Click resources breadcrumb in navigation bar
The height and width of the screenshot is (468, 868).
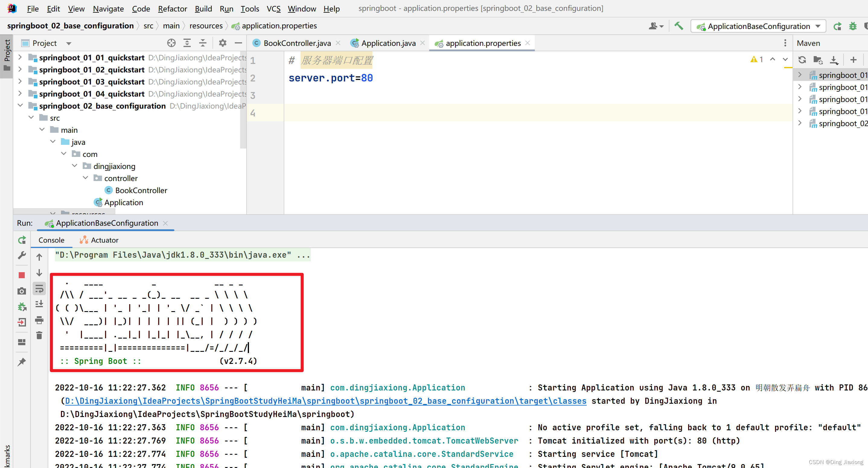206,26
